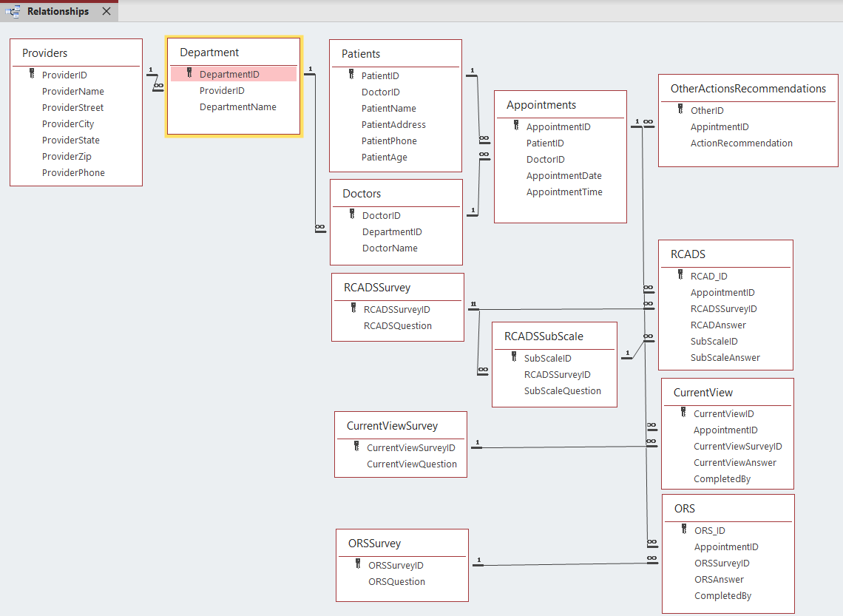Click the CurrentViewSurveyID key icon in CurrentViewSurvey

tap(356, 447)
